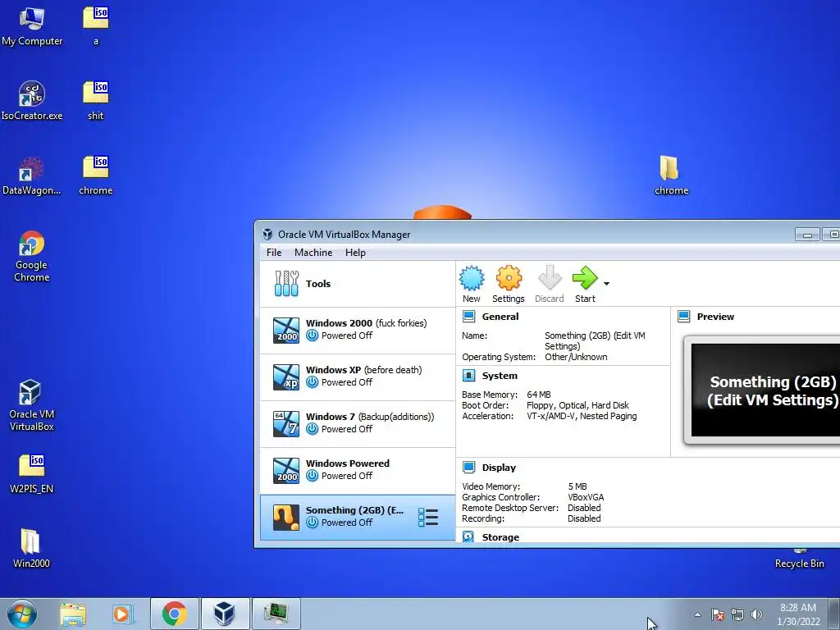This screenshot has width=840, height=630.
Task: Click the System section chip icon
Action: tap(468, 376)
